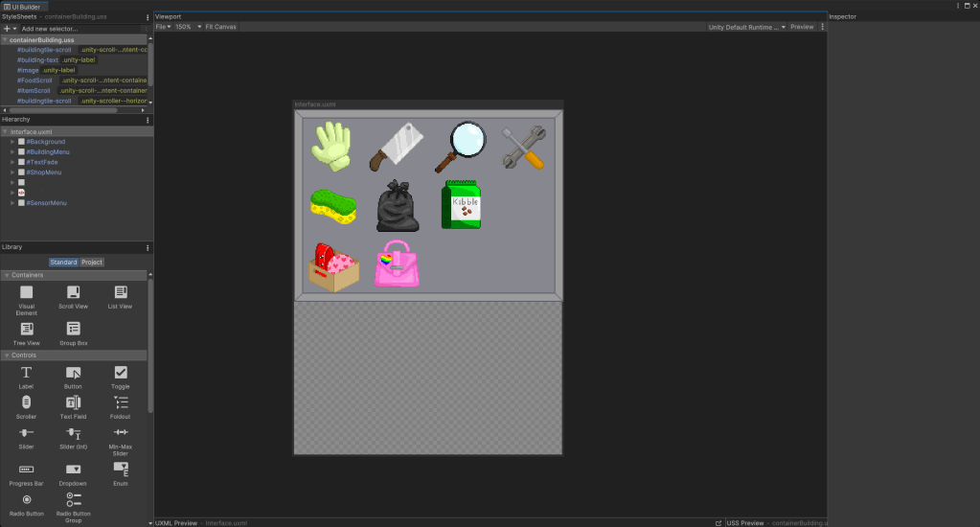This screenshot has width=980, height=527.
Task: Select the Radio Button Group control icon
Action: point(73,499)
